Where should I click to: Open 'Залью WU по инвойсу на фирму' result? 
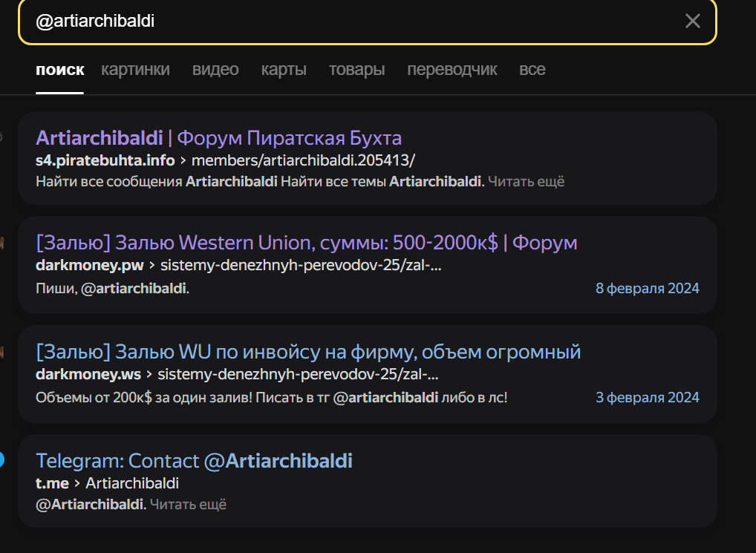coord(308,352)
